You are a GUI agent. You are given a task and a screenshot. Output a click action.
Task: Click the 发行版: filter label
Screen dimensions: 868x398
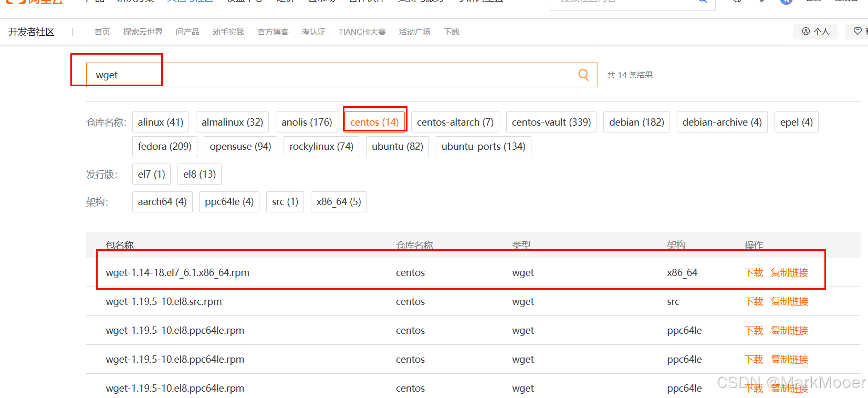(102, 175)
